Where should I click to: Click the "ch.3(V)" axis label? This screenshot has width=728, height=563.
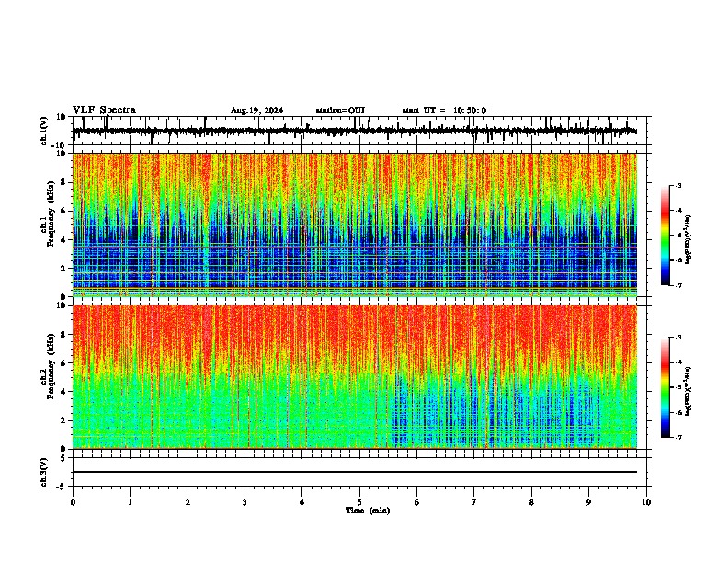(x=44, y=472)
